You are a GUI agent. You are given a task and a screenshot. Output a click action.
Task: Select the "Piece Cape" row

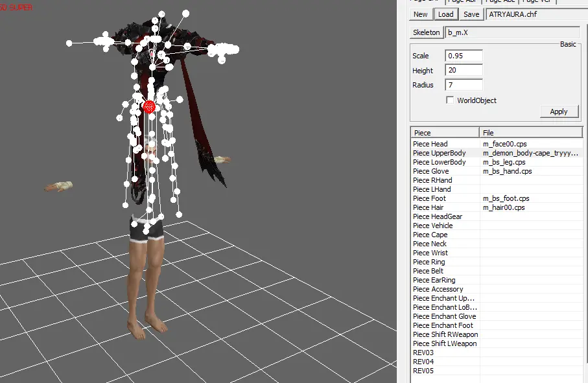click(497, 235)
